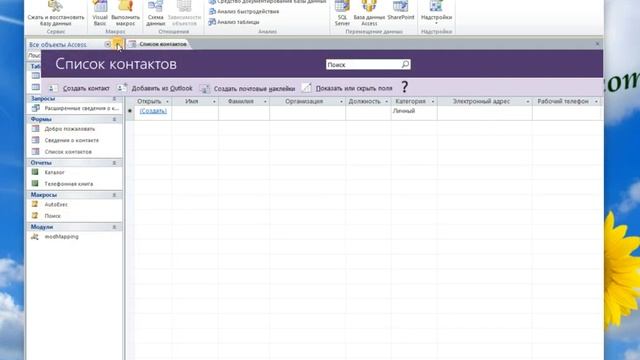The image size is (640, 360).
Task: Click the (Создать) link in new row
Action: [x=153, y=111]
